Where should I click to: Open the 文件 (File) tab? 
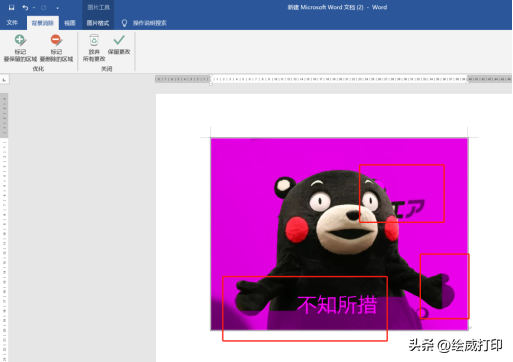click(x=12, y=23)
